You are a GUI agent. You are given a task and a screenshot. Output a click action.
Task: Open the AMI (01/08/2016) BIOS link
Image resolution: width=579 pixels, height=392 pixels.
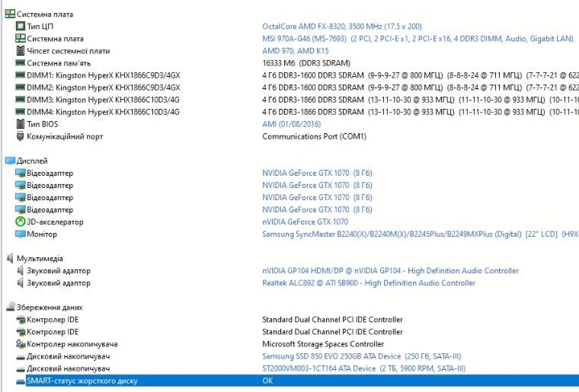point(291,124)
